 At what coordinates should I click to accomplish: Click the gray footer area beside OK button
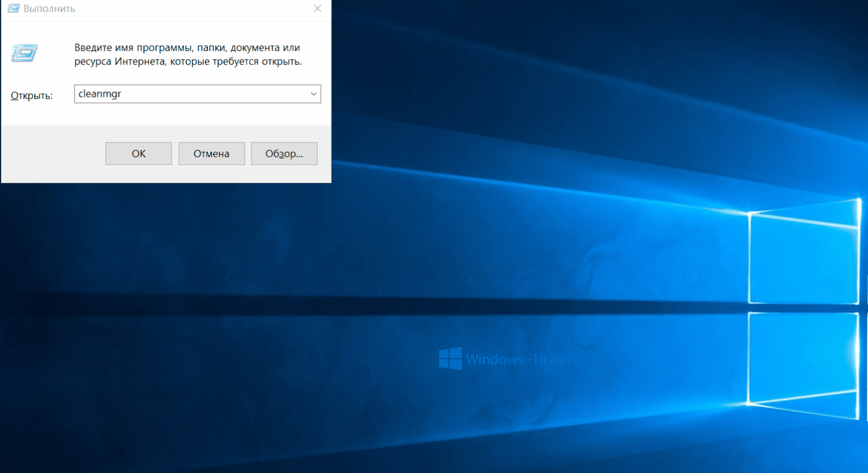54,154
